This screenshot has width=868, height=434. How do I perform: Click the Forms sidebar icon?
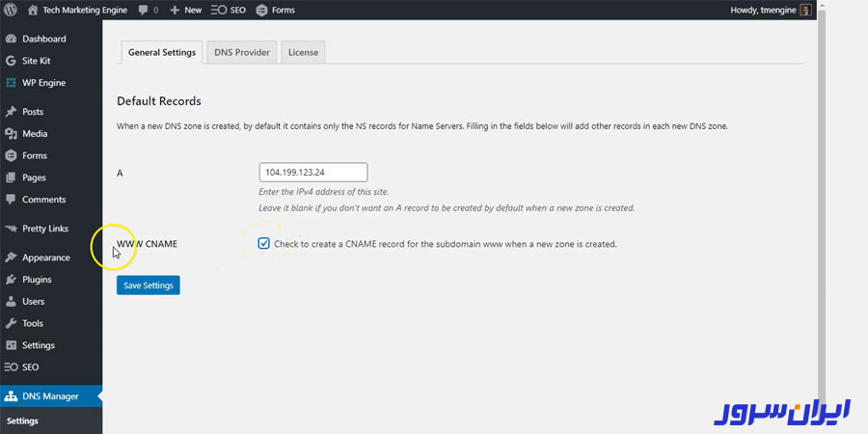[x=11, y=155]
